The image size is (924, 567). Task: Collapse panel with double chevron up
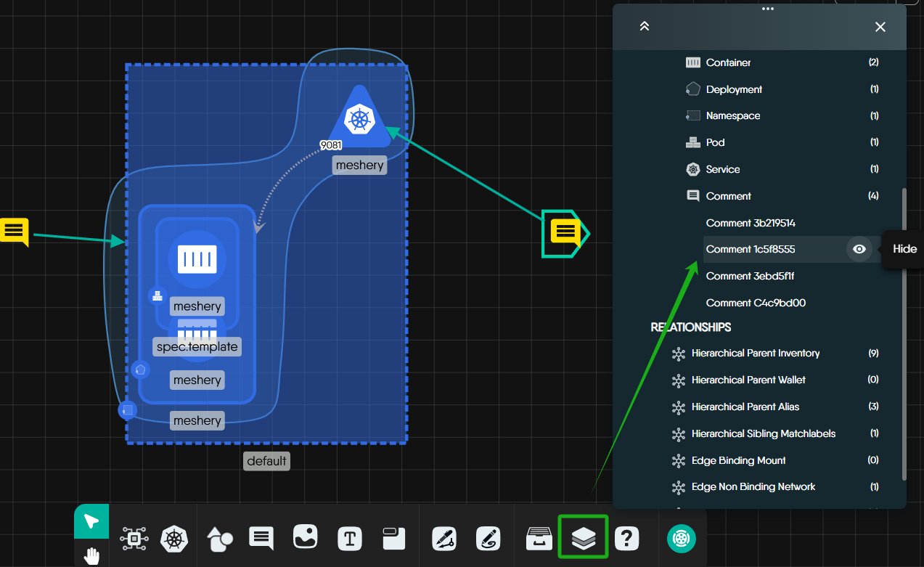click(644, 26)
